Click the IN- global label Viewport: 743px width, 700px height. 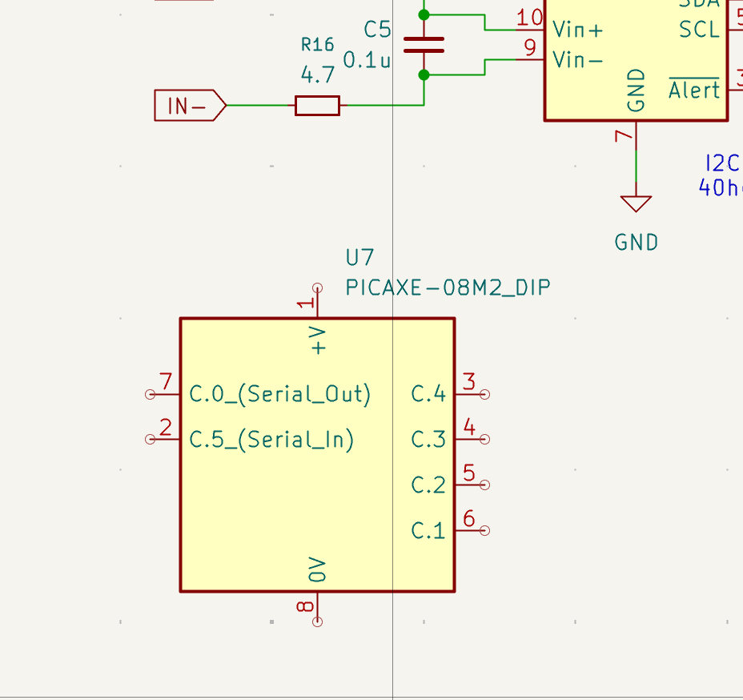point(190,105)
